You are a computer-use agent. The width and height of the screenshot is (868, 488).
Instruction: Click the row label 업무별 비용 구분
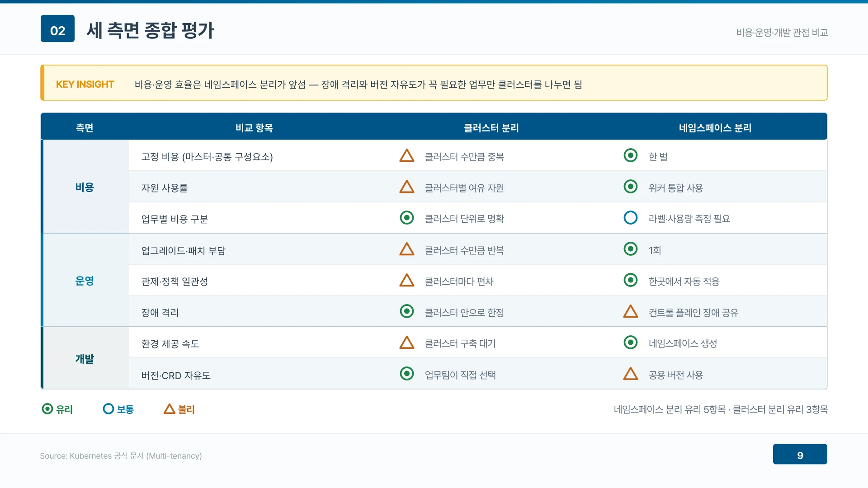click(175, 219)
